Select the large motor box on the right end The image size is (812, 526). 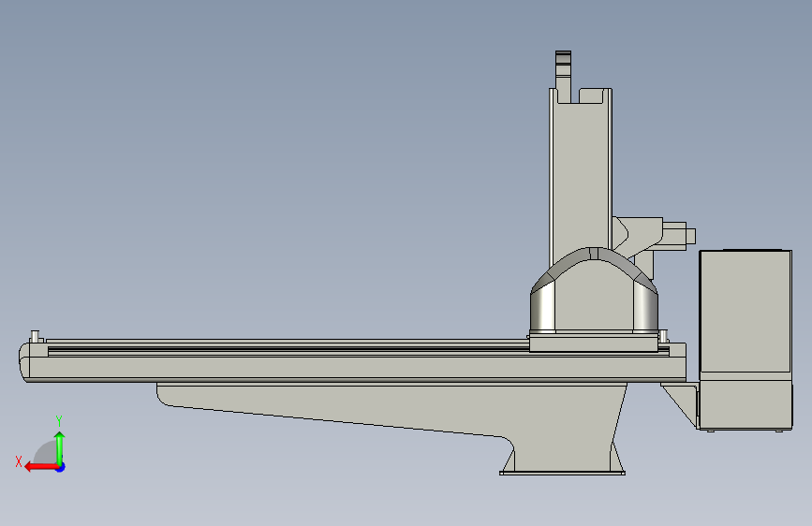click(x=746, y=340)
